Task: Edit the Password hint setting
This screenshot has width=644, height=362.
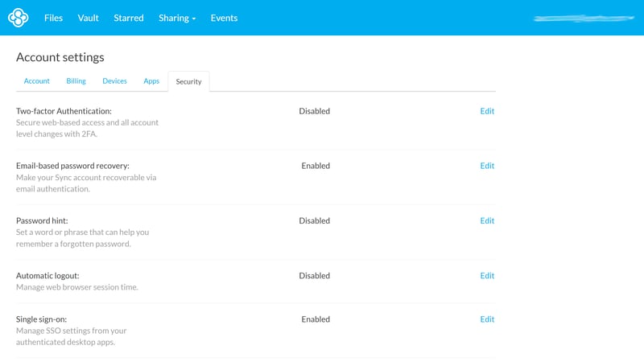Action: coord(487,220)
